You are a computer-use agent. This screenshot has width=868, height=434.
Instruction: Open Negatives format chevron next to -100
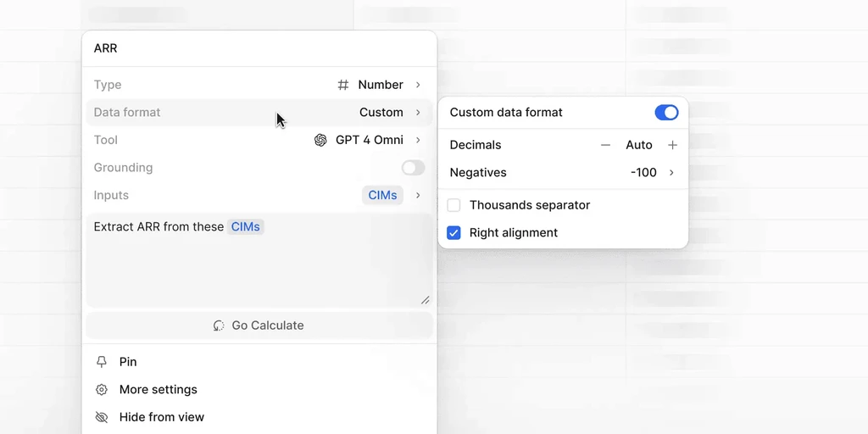(x=671, y=173)
